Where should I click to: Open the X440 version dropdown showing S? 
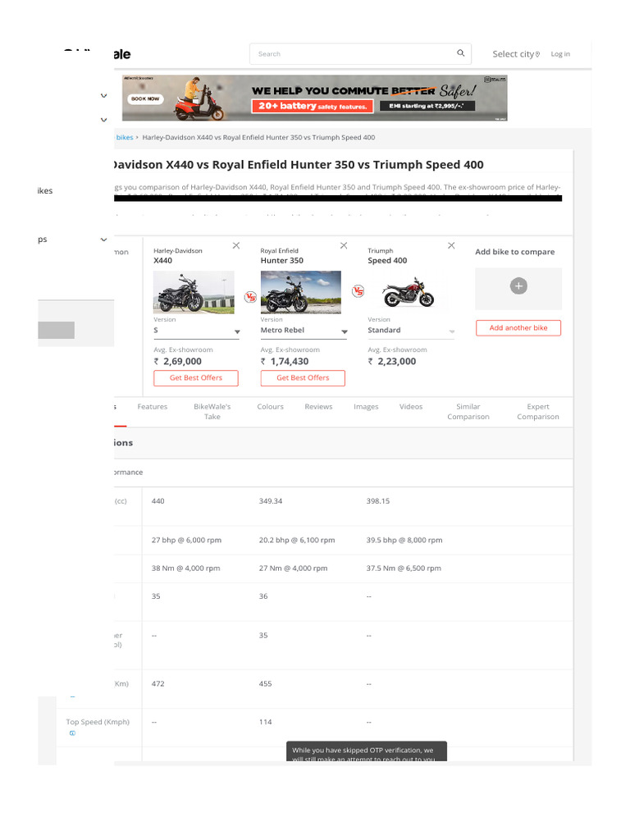pyautogui.click(x=196, y=331)
